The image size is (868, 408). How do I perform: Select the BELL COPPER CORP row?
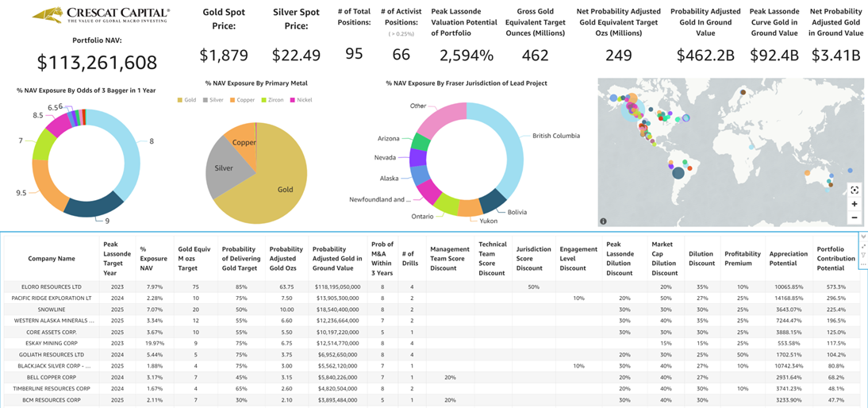tap(432, 377)
